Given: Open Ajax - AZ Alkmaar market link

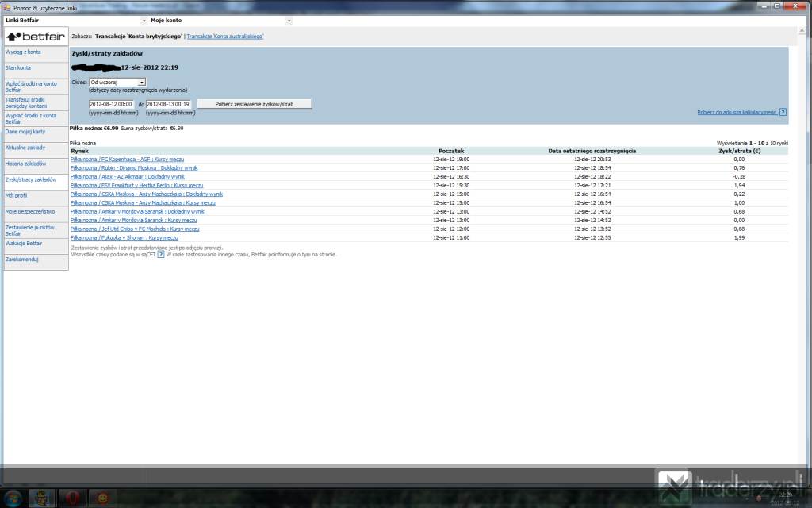Looking at the screenshot, I should pos(128,177).
